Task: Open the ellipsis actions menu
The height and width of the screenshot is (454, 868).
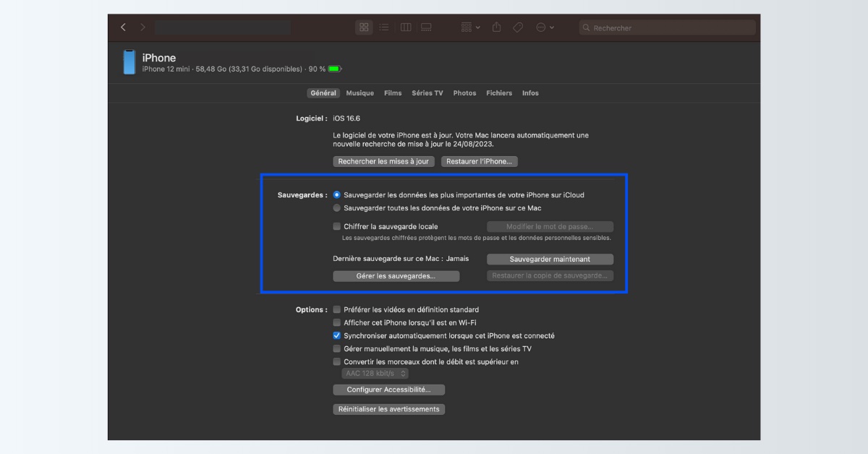Action: [x=545, y=27]
